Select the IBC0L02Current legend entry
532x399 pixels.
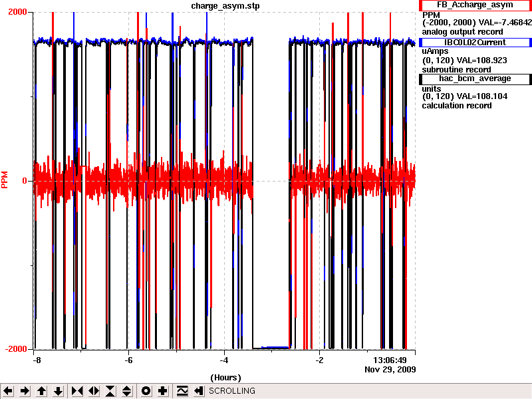(475, 43)
